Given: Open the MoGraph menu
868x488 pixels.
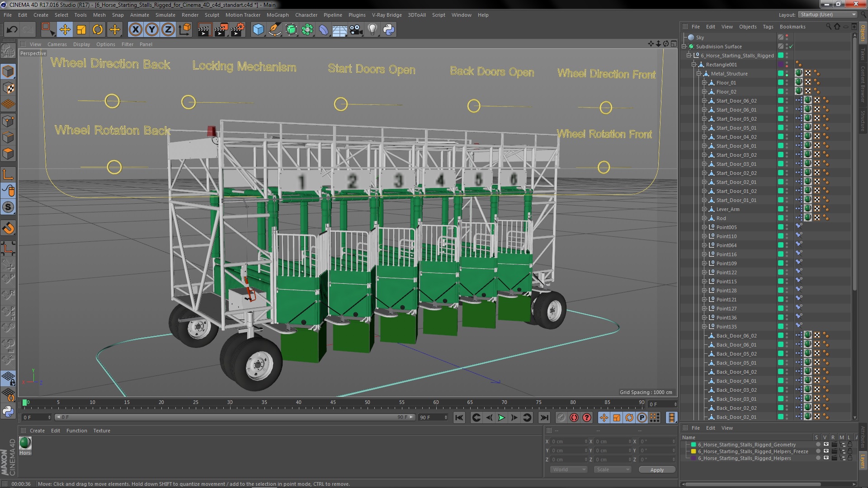Looking at the screenshot, I should point(277,15).
